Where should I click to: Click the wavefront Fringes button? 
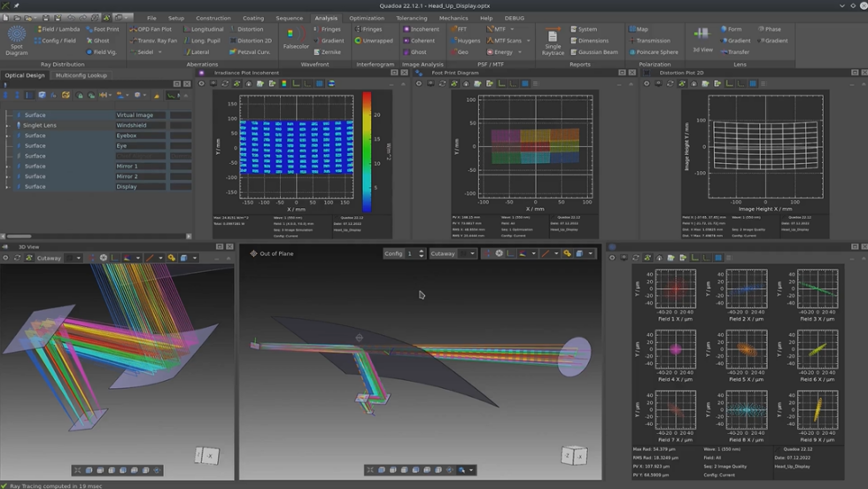click(327, 29)
